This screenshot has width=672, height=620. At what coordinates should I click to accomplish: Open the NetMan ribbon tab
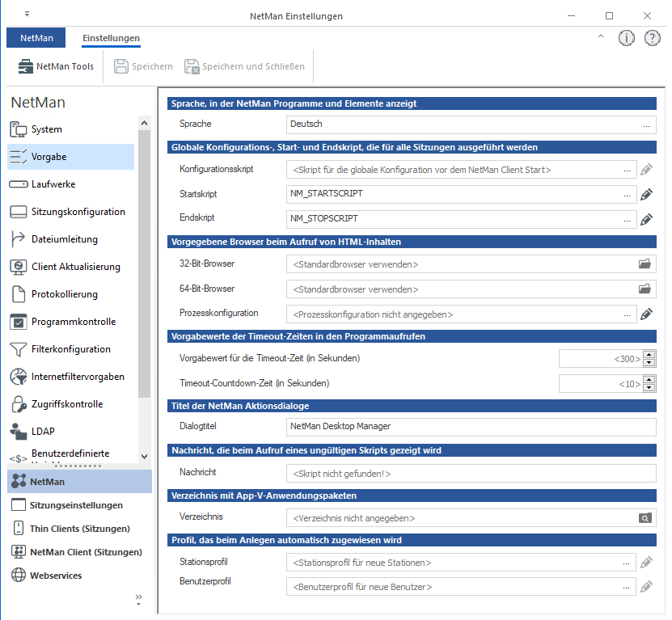coord(36,38)
